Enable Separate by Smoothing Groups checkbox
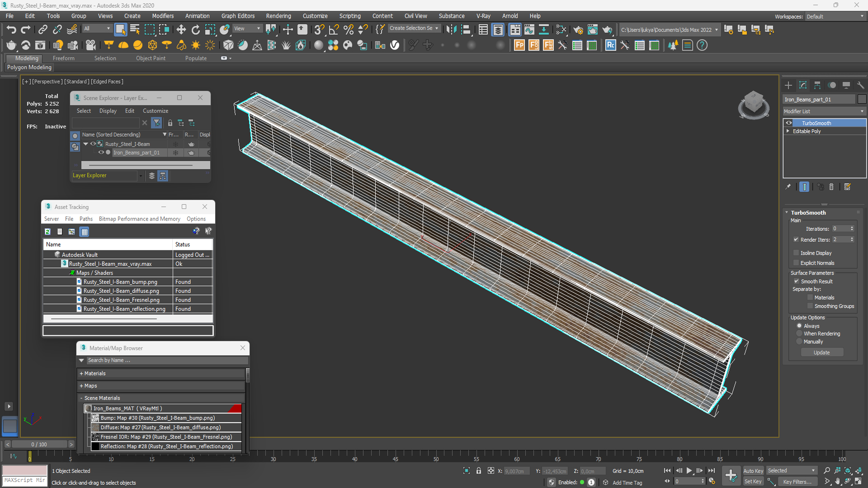Screen dimensions: 868x488 pos(810,306)
